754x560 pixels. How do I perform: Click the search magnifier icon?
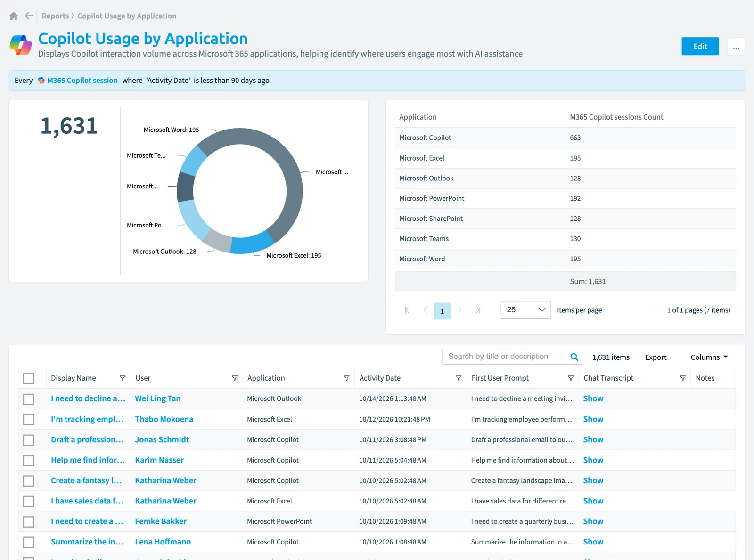574,357
